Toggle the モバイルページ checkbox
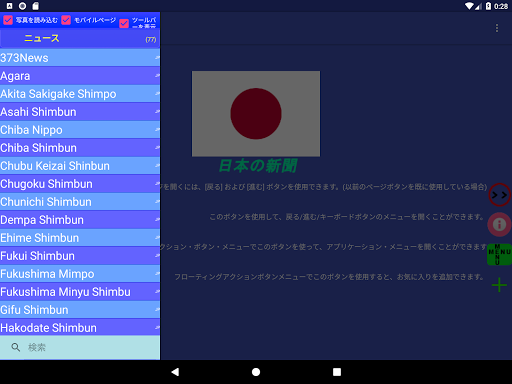Viewport: 512px width, 384px height. pos(66,20)
